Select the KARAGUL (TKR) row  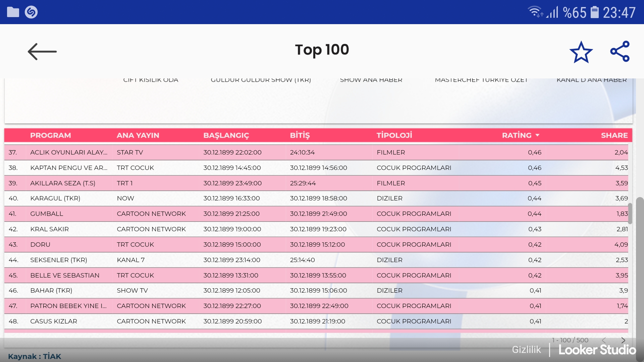[55, 198]
